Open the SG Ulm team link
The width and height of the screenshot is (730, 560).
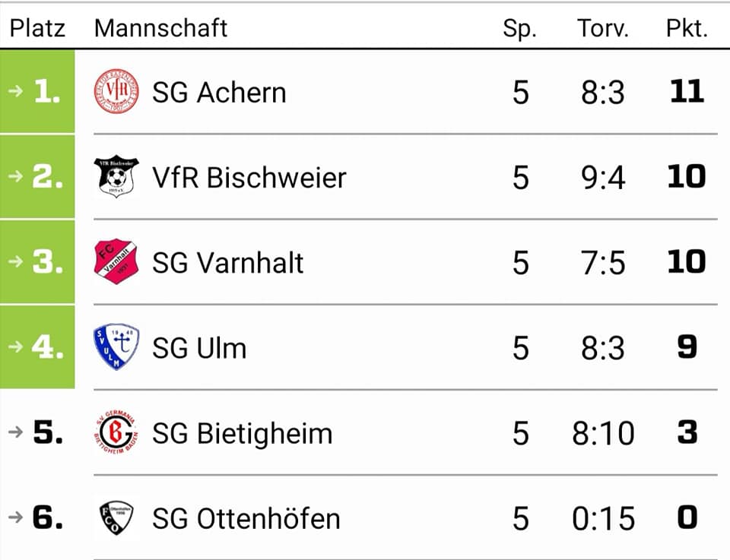pos(199,348)
